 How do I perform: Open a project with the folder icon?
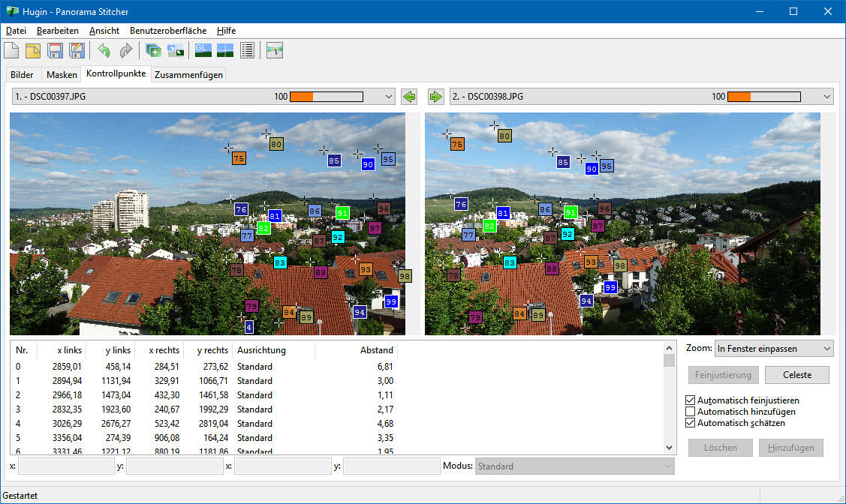point(33,50)
